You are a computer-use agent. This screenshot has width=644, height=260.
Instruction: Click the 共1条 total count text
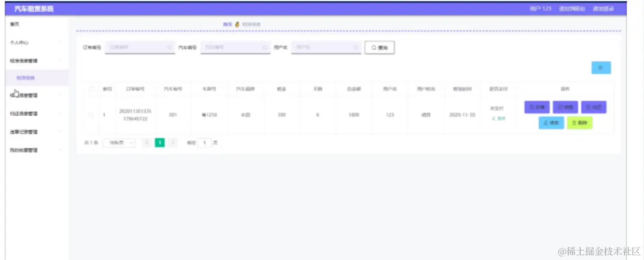pos(91,142)
